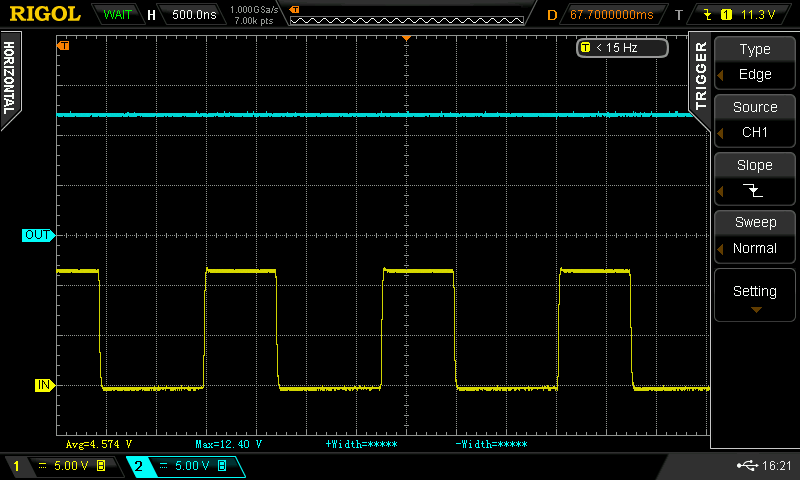Image resolution: width=800 pixels, height=480 pixels.
Task: Click the 7.00k pts memory depth readout
Action: click(254, 21)
